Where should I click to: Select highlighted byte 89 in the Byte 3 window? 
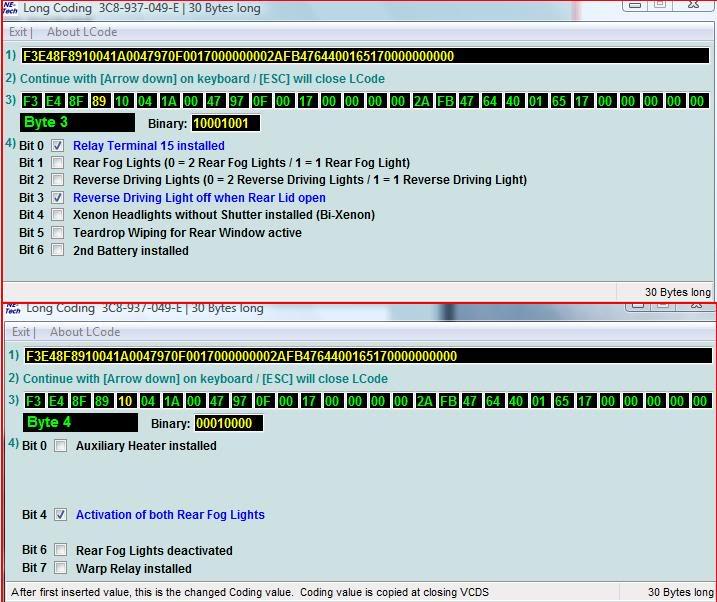click(x=99, y=101)
